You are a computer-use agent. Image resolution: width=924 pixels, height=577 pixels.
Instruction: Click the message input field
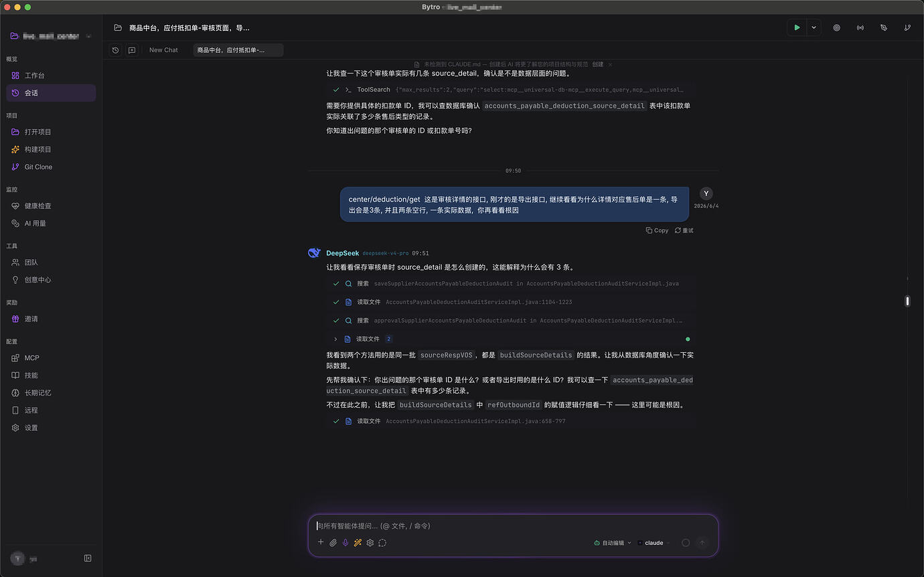coord(513,526)
